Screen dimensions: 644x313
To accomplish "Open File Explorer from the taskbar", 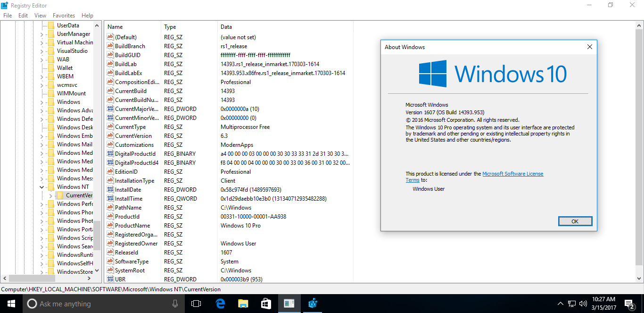I will click(x=243, y=304).
